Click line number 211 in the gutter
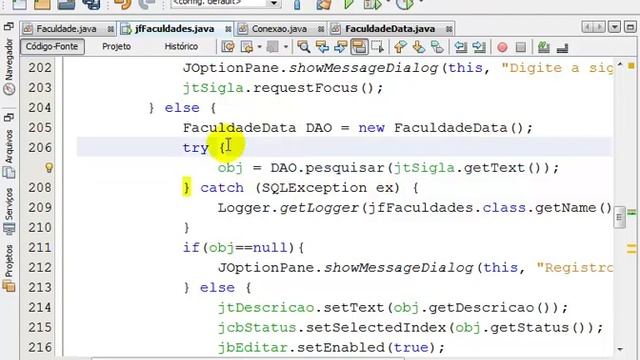Image resolution: width=640 pixels, height=360 pixels. pyautogui.click(x=40, y=248)
